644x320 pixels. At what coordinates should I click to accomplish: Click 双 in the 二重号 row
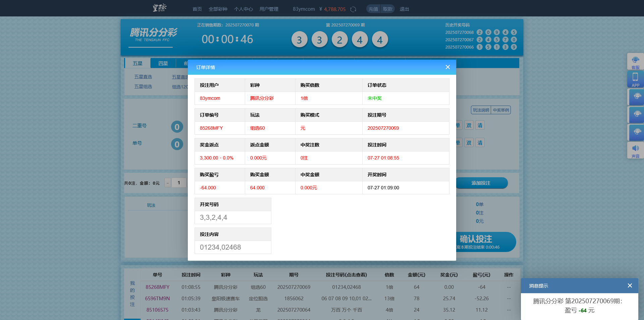pyautogui.click(x=469, y=125)
